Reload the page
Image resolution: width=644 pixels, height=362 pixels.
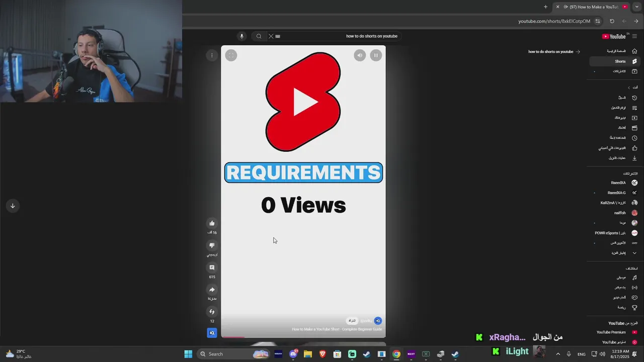[x=612, y=21]
